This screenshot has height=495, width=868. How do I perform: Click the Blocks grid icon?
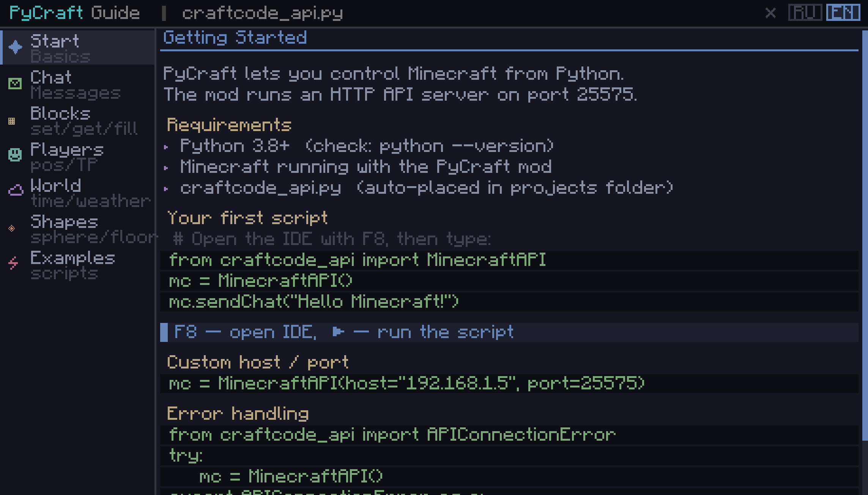pos(12,121)
